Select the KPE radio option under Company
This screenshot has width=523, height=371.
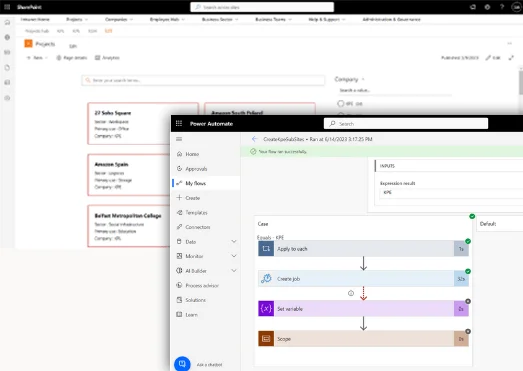pos(341,103)
